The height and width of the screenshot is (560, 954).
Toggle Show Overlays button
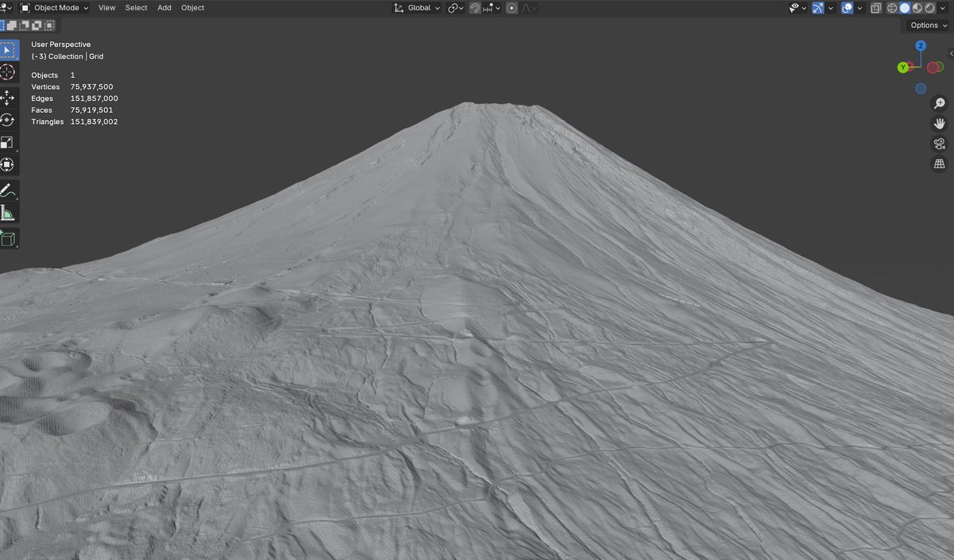847,8
